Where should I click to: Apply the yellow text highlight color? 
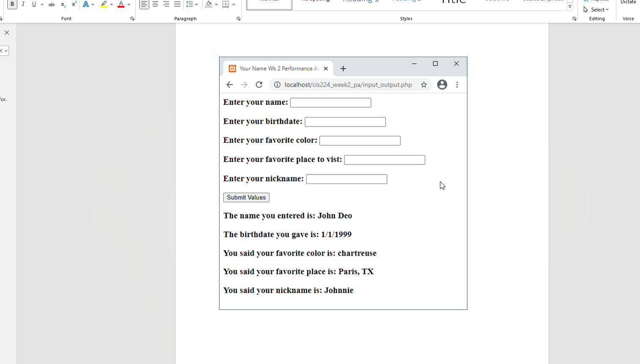(x=104, y=4)
